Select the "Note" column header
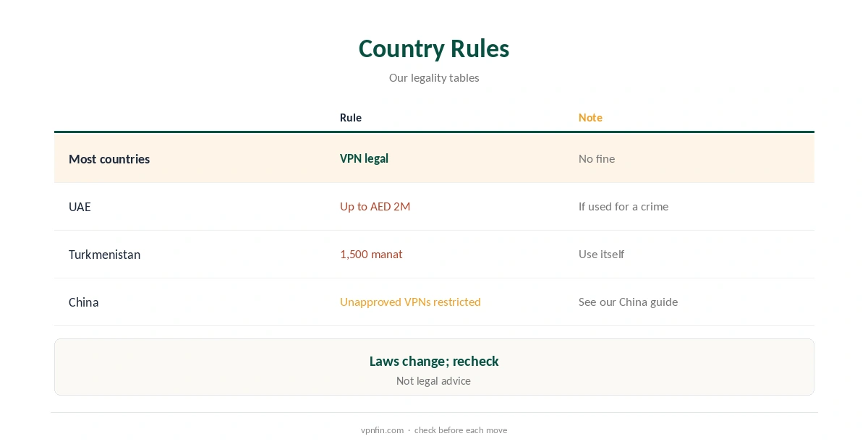The width and height of the screenshot is (868, 444). point(590,118)
